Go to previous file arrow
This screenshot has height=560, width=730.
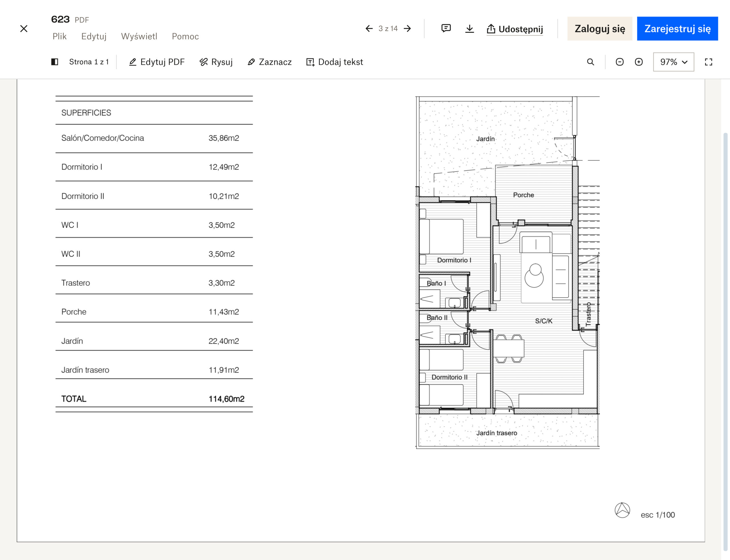click(x=369, y=29)
